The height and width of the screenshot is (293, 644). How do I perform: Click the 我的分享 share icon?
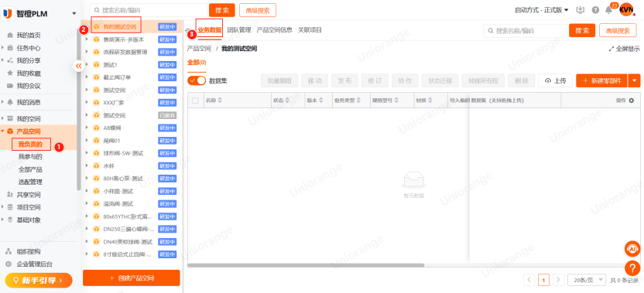coord(10,61)
